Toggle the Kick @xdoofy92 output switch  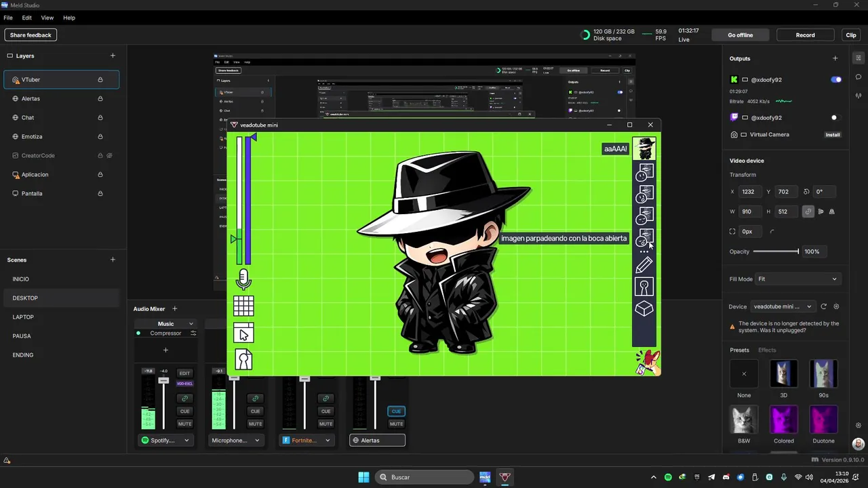[x=836, y=79]
